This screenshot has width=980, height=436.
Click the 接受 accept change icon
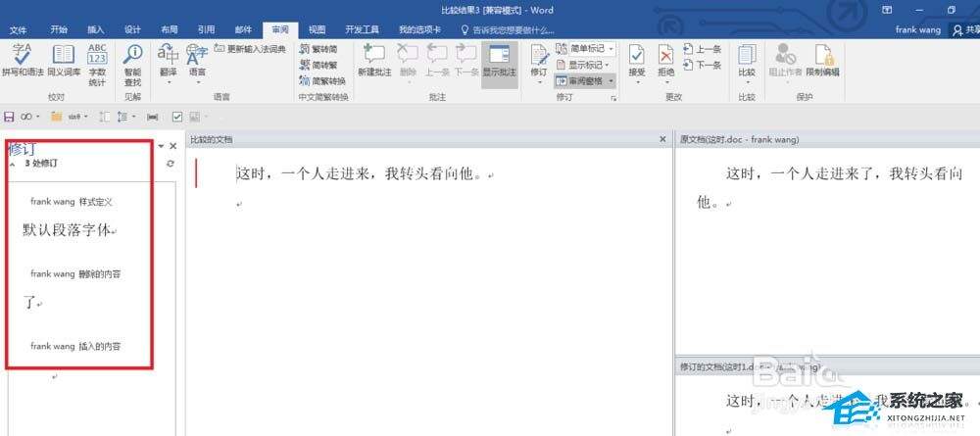pos(637,61)
